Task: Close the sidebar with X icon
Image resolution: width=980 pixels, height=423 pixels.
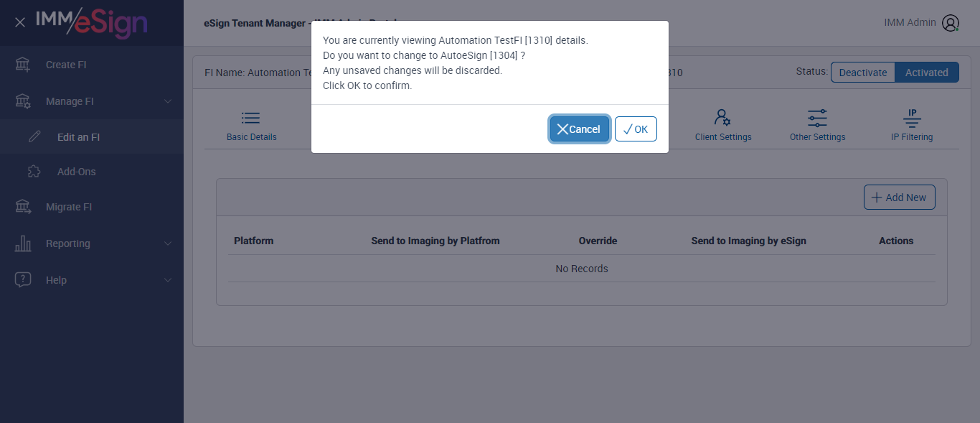Action: pyautogui.click(x=20, y=22)
